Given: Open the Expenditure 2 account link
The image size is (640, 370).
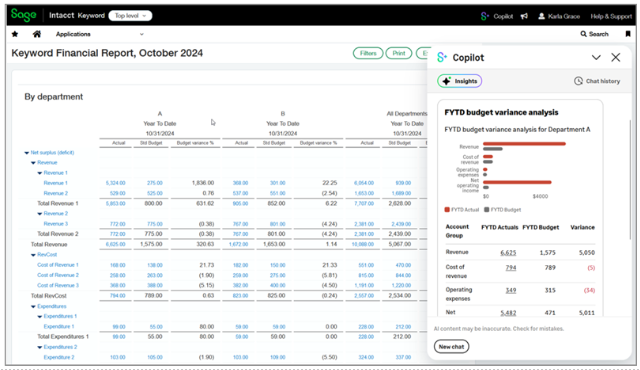Looking at the screenshot, I should [59, 357].
